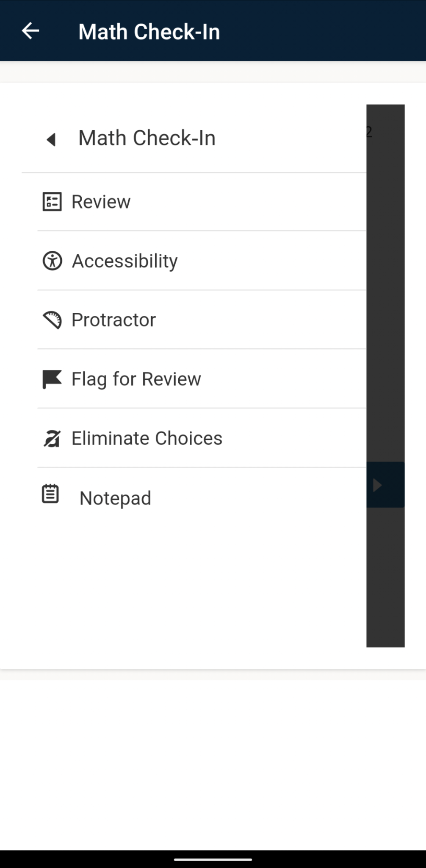The width and height of the screenshot is (426, 868).
Task: Click the Accessibility person icon
Action: (52, 261)
